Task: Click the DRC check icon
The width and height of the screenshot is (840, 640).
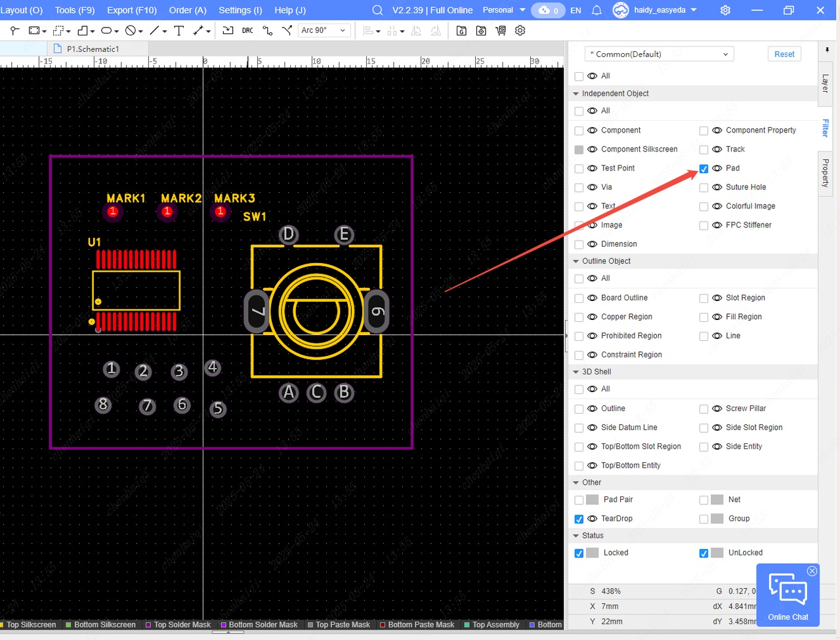Action: 247,31
